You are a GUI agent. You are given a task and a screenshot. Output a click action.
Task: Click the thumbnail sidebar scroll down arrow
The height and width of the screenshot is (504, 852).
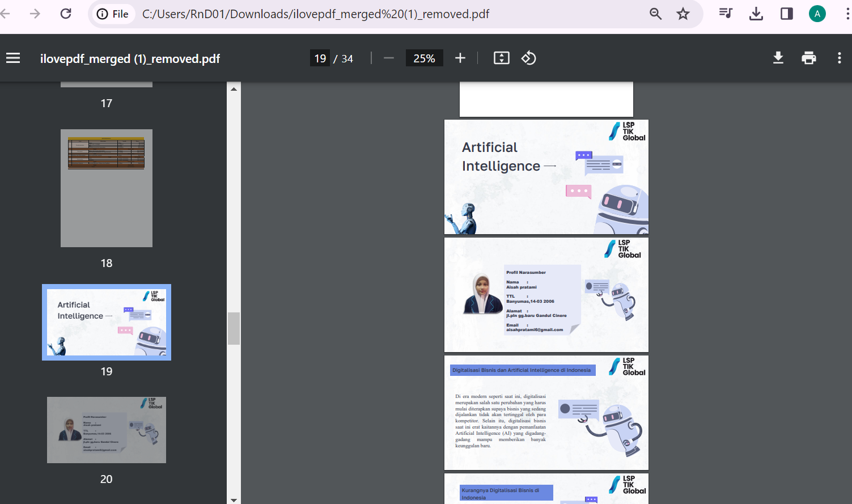pyautogui.click(x=234, y=499)
